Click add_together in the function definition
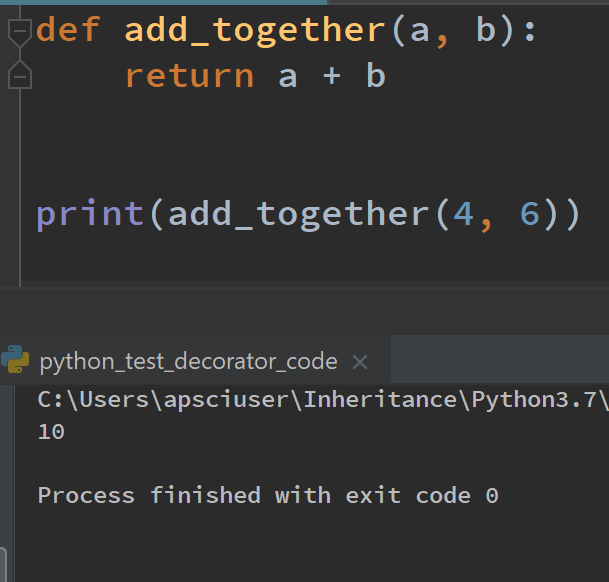 (x=254, y=30)
